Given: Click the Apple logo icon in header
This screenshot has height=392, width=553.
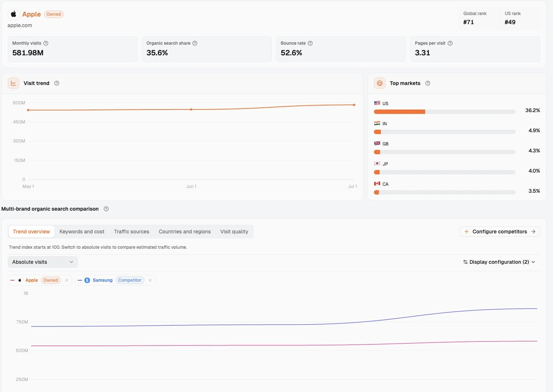Looking at the screenshot, I should click(14, 14).
